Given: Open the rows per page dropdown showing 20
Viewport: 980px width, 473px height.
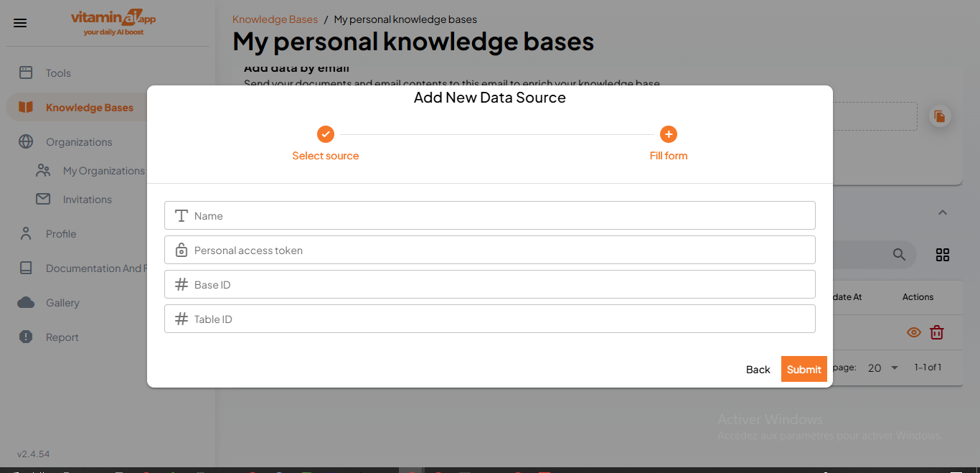Looking at the screenshot, I should click(882, 367).
